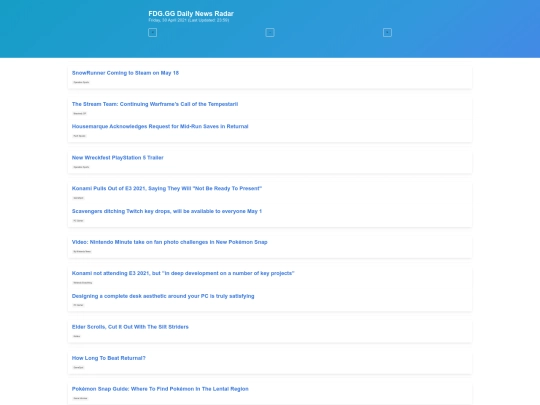This screenshot has height=405, width=540.
Task: Click source tag under Konami Pulls Out headline
Action: click(79, 198)
